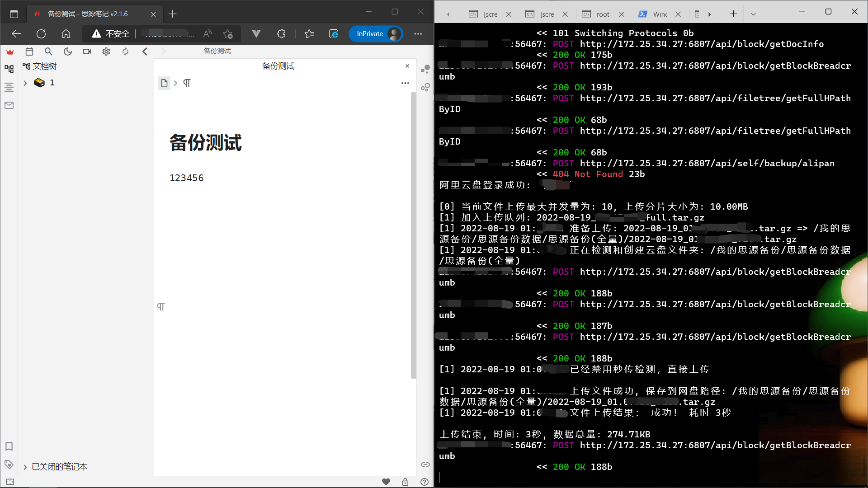Open terminal tab list dropdown arrow
Image resolution: width=868 pixels, height=488 pixels.
pyautogui.click(x=753, y=14)
